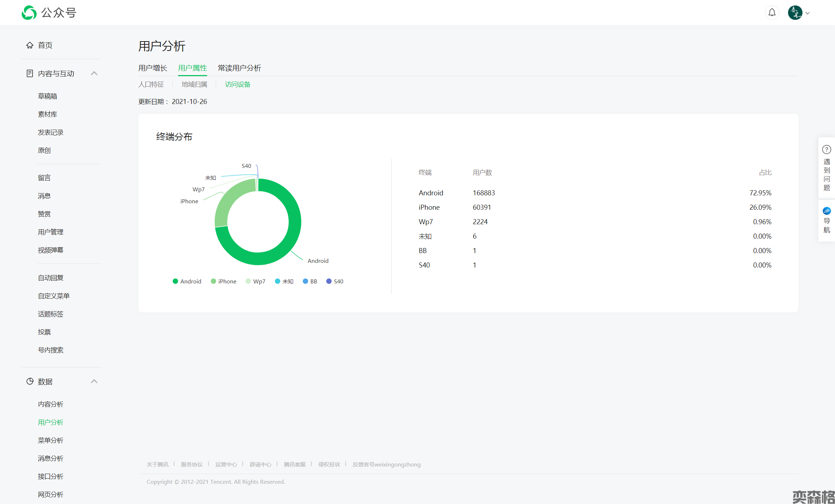Open the 人口特征 sub-section link
Viewport: 835px width, 504px height.
(151, 84)
